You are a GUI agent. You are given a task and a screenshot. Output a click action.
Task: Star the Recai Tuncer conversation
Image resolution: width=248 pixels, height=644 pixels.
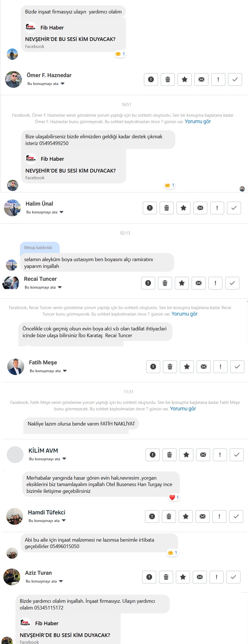pos(182,283)
